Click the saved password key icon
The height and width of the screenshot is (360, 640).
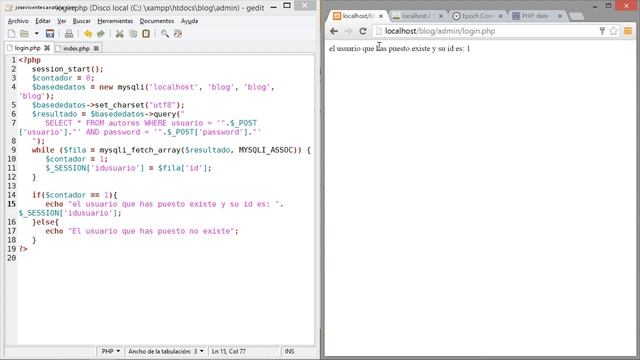coord(602,31)
